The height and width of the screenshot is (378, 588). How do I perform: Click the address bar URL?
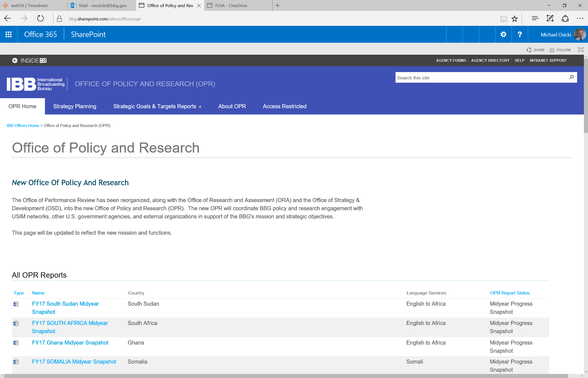pyautogui.click(x=105, y=19)
